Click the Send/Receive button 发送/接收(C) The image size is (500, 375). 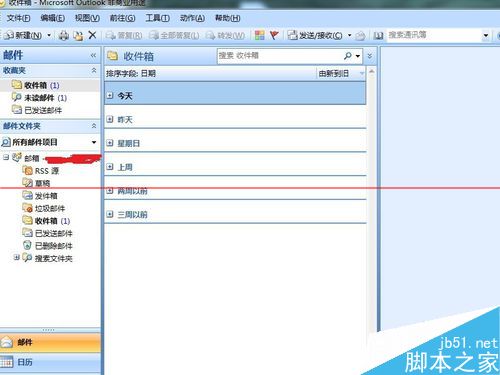[x=315, y=35]
